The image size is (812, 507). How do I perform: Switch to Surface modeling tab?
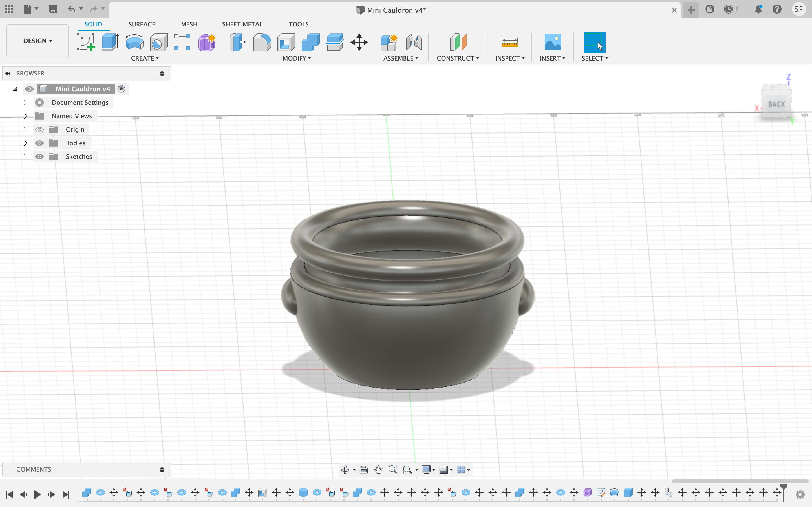point(142,24)
